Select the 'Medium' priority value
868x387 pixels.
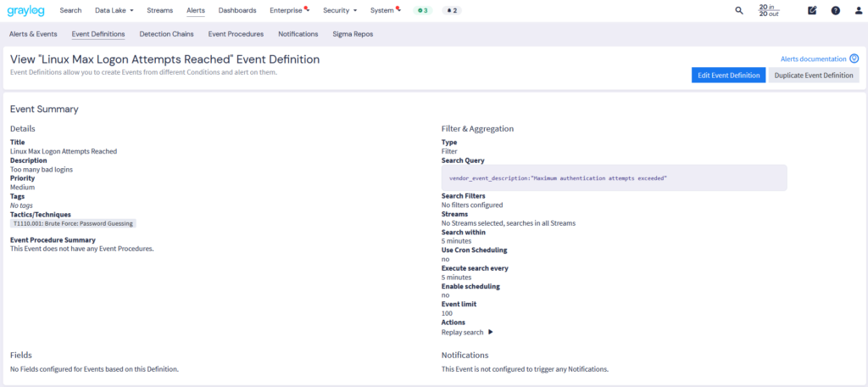[23, 187]
